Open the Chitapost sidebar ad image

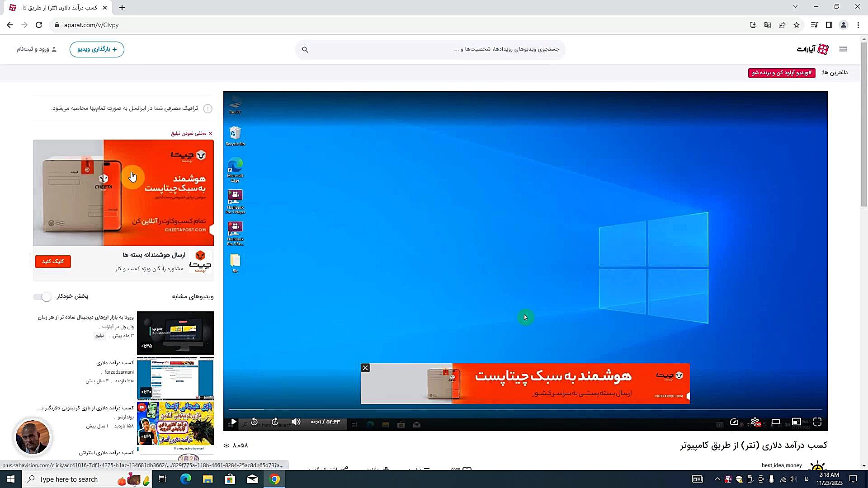(123, 192)
